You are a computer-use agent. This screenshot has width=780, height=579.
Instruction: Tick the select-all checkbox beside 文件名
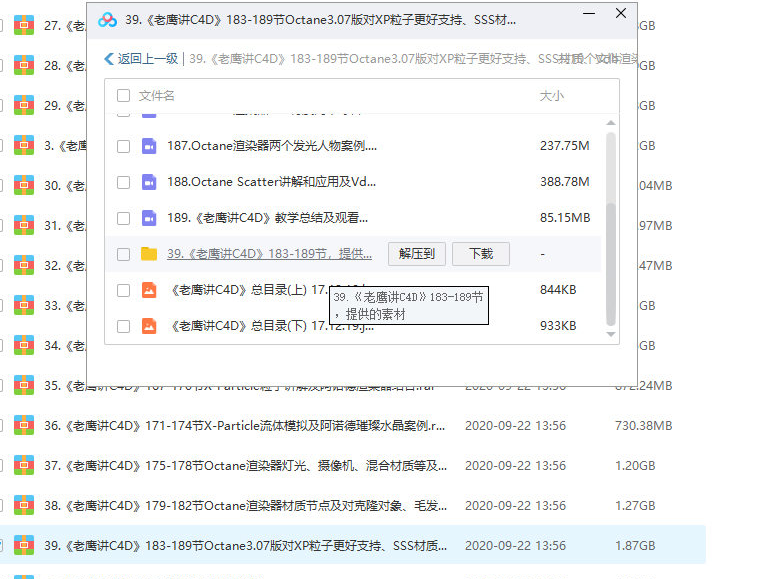pyautogui.click(x=123, y=96)
